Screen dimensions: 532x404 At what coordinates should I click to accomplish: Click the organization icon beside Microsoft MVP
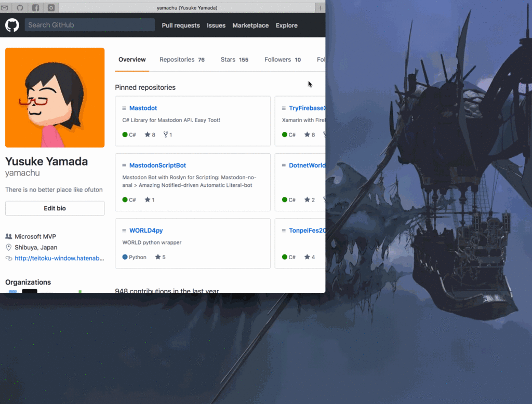pyautogui.click(x=9, y=236)
